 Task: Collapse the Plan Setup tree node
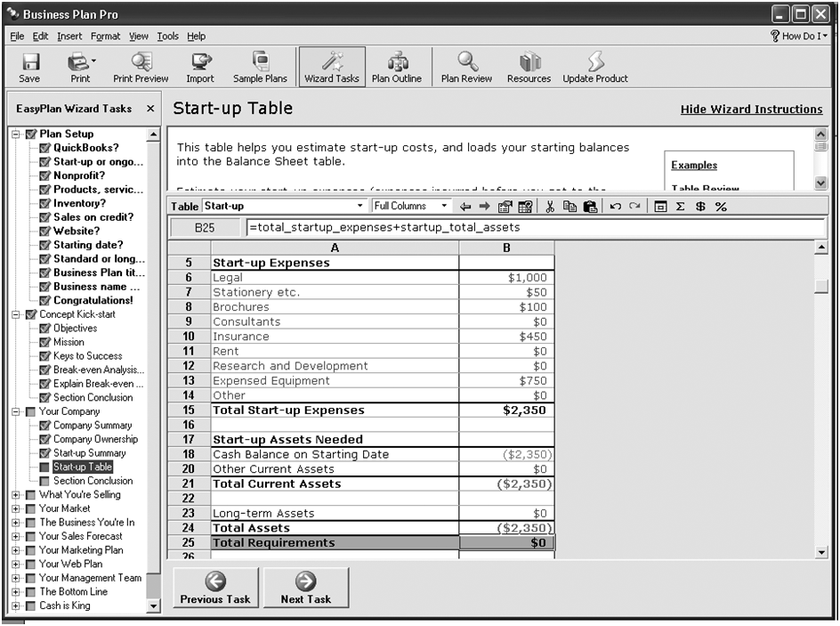click(x=16, y=134)
